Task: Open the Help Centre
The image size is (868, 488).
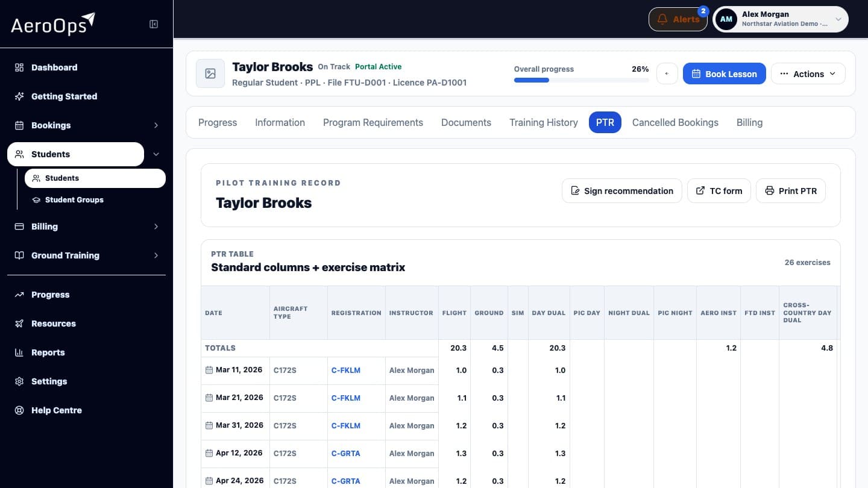Action: click(x=86, y=410)
